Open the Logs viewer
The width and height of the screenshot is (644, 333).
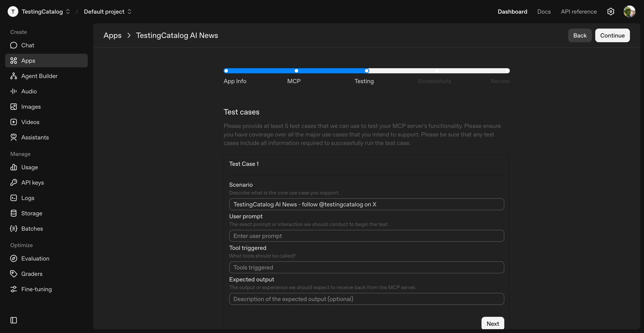[x=27, y=198]
